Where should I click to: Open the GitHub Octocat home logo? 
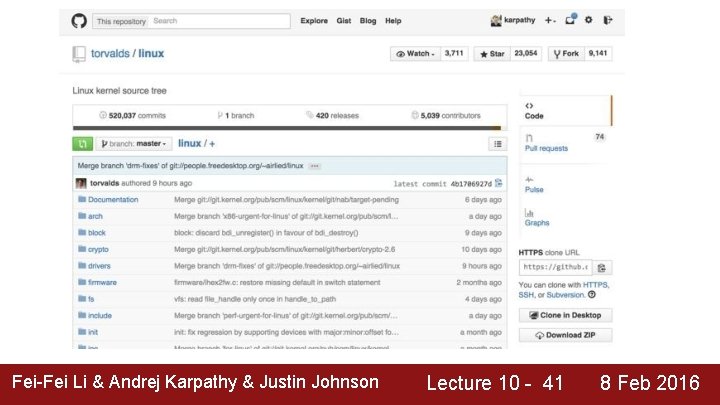tap(79, 21)
